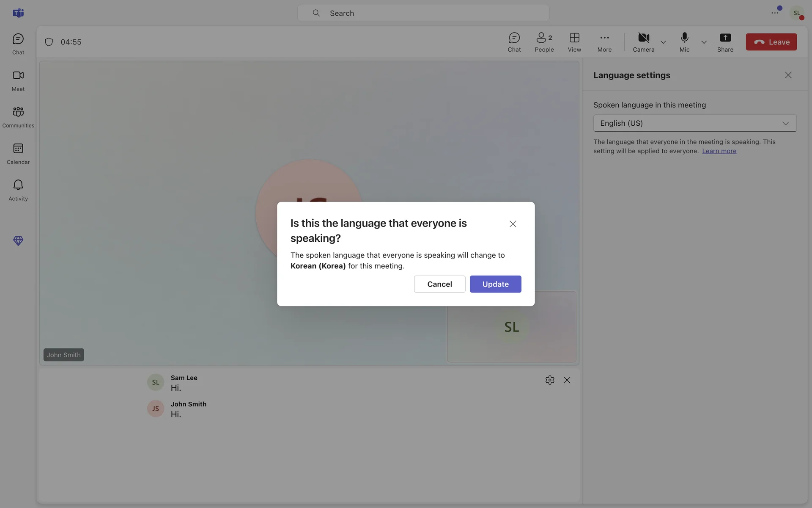Turn on the Camera
Screen dimensions: 812x508
tap(643, 42)
